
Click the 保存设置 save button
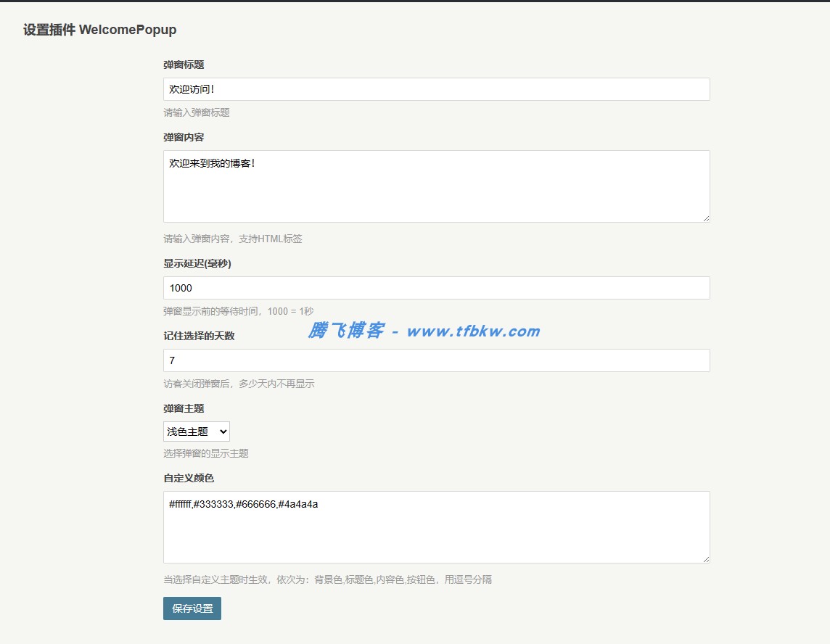point(192,609)
